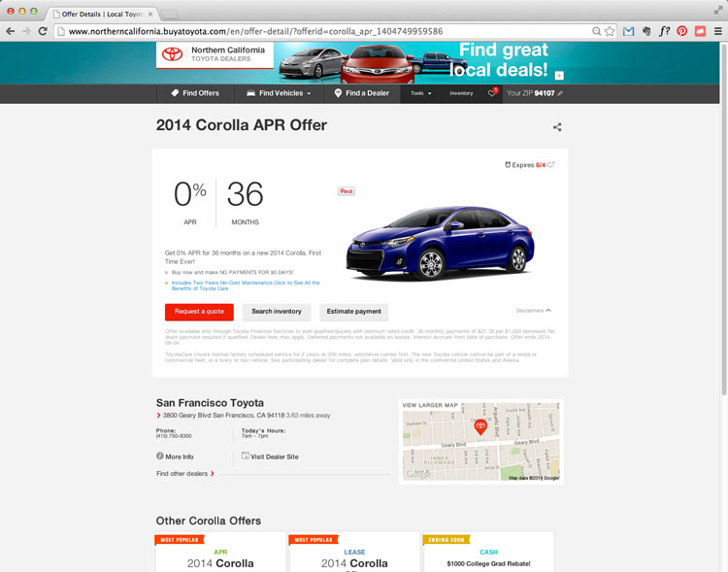This screenshot has width=728, height=572.
Task: Open dealer address 3800 Geary Blvd link
Action: [223, 416]
